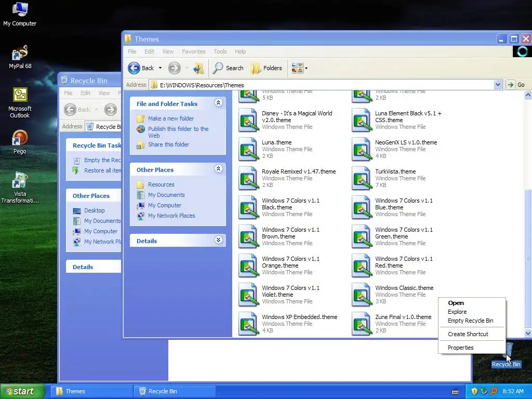This screenshot has height=399, width=532.
Task: Click the security shield tray icon
Action: pos(474,391)
